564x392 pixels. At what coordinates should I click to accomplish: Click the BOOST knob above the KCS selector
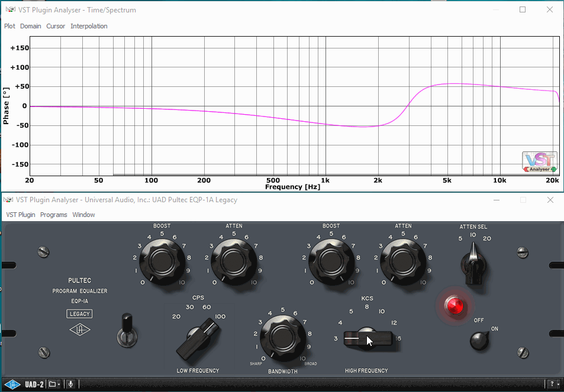[x=331, y=261]
